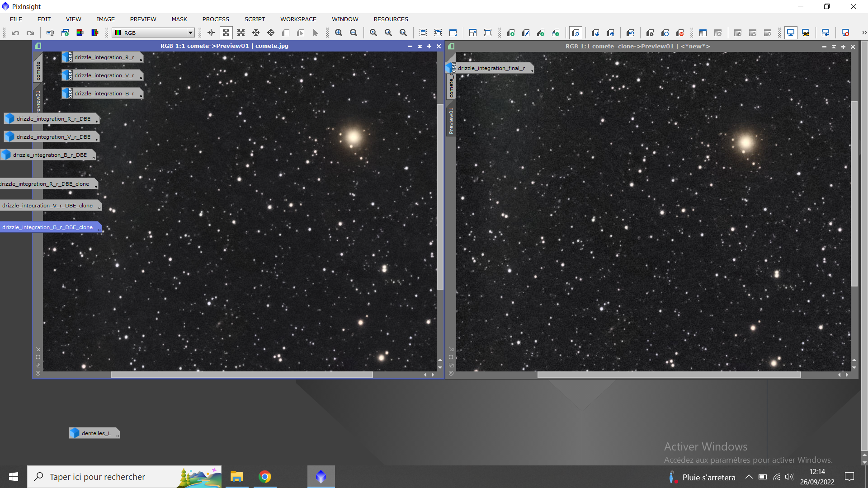Click the blue monitor icon in toolbar
868x488 pixels.
791,33
